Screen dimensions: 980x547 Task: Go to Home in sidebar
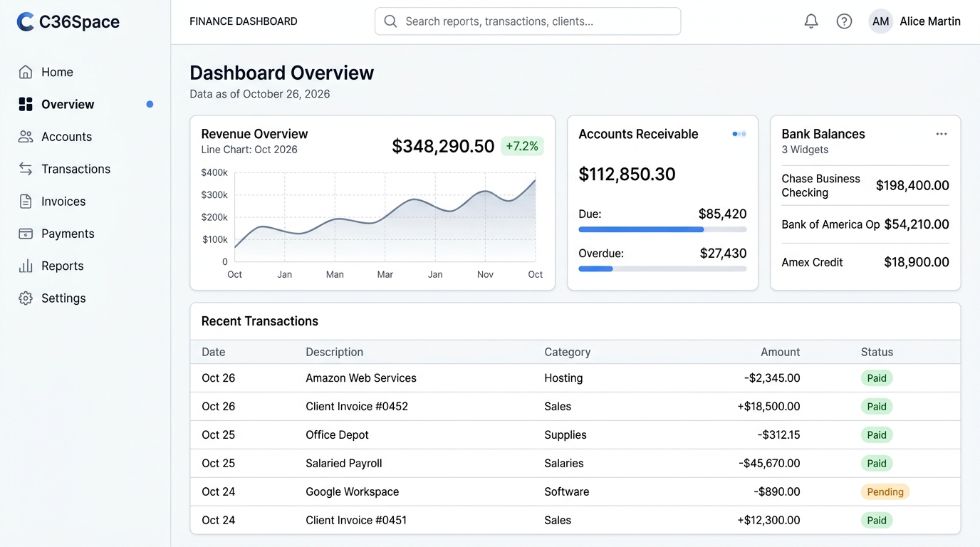pos(57,72)
